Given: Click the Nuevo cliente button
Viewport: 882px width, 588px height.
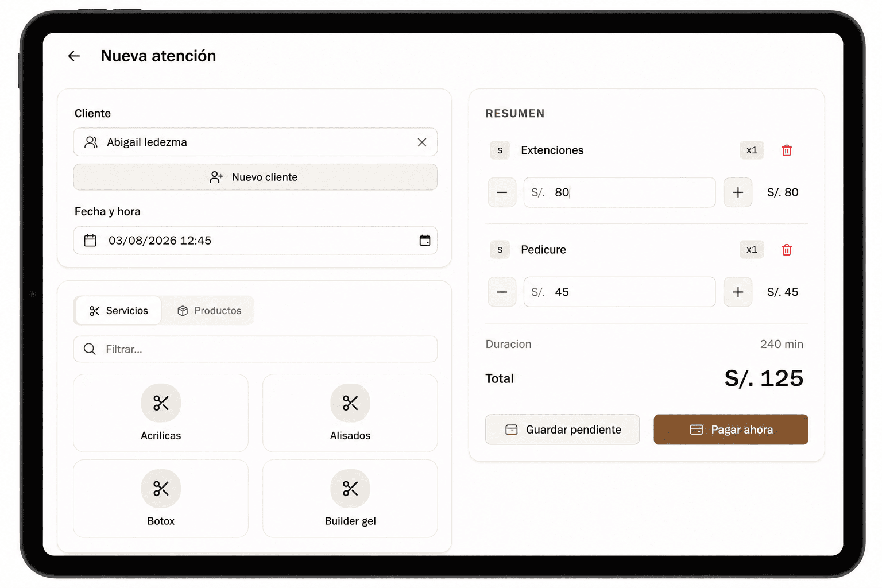Looking at the screenshot, I should pyautogui.click(x=256, y=177).
